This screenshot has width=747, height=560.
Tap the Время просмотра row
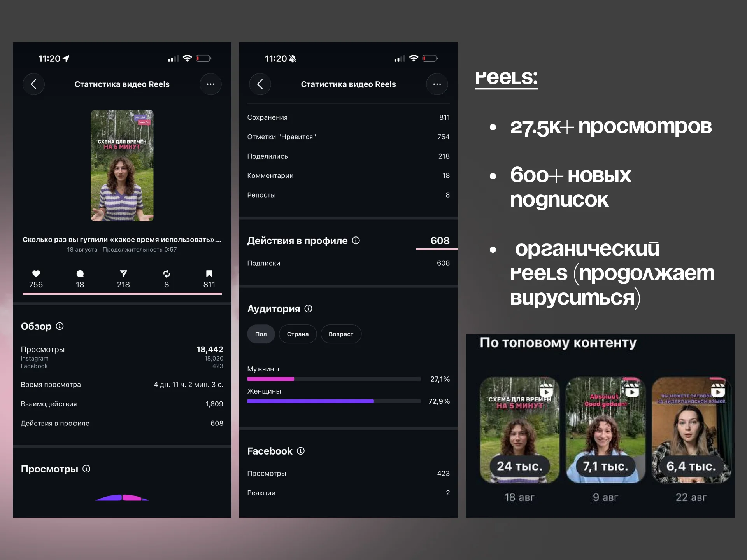coord(122,385)
